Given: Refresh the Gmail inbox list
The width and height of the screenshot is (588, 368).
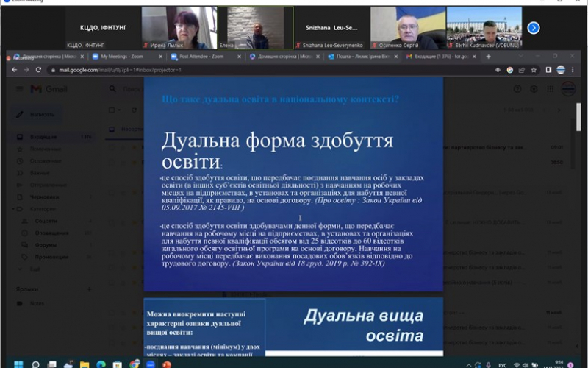Looking at the screenshot, I should [134, 110].
